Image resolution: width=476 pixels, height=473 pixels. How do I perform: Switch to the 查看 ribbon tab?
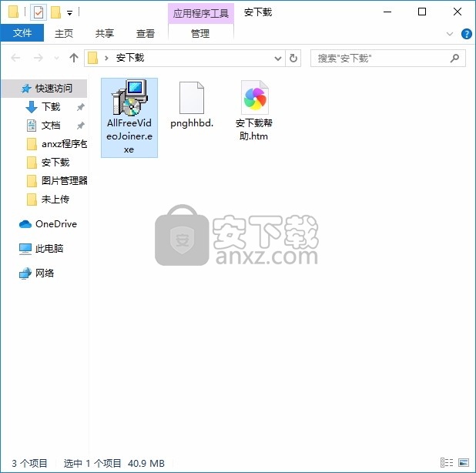[146, 33]
